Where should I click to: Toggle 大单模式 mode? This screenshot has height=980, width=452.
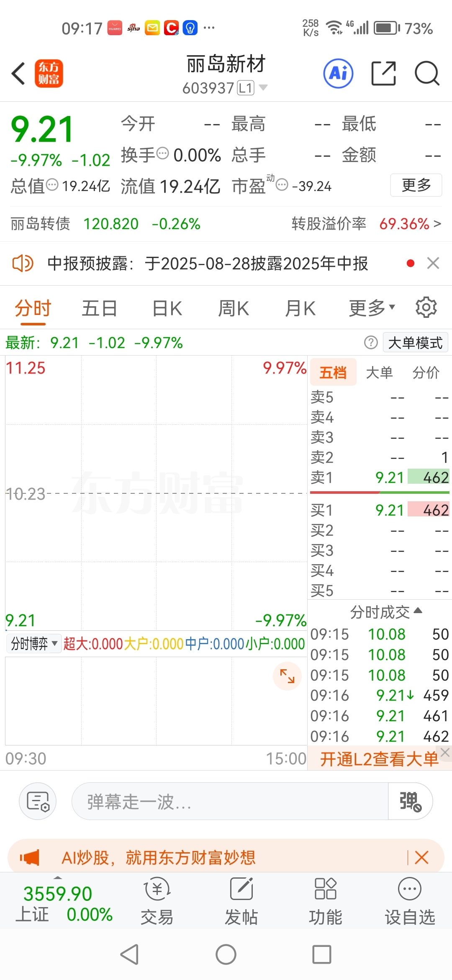click(x=415, y=343)
